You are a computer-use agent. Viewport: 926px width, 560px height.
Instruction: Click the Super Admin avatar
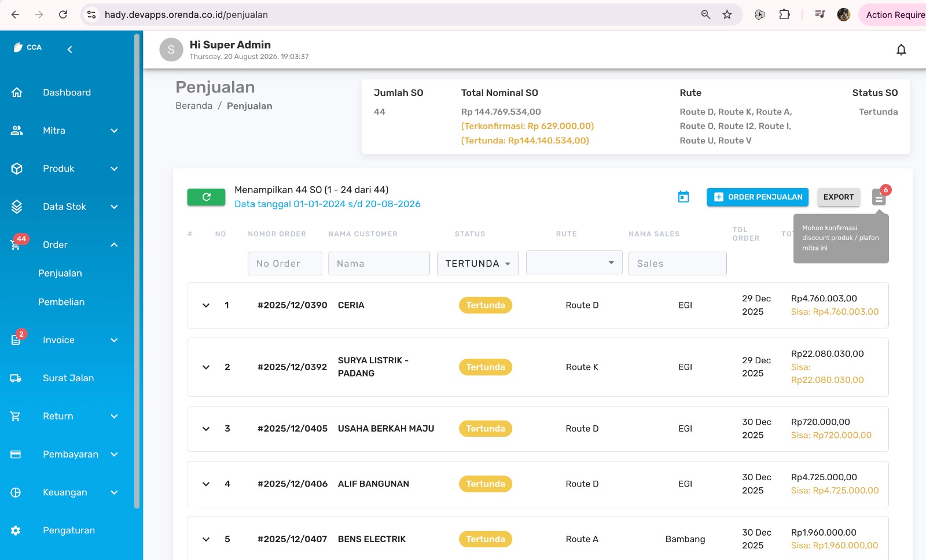[x=171, y=50]
